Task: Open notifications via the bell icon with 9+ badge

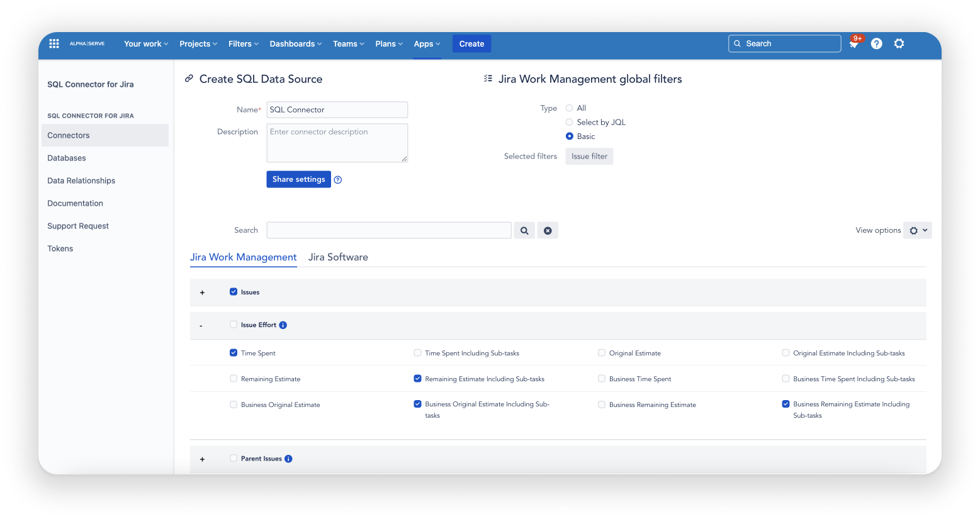Action: point(854,43)
